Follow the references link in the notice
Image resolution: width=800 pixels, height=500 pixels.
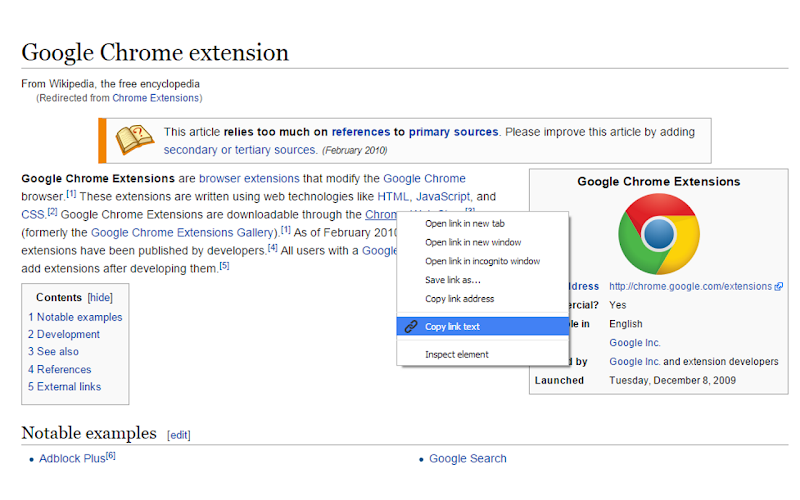coord(361,132)
